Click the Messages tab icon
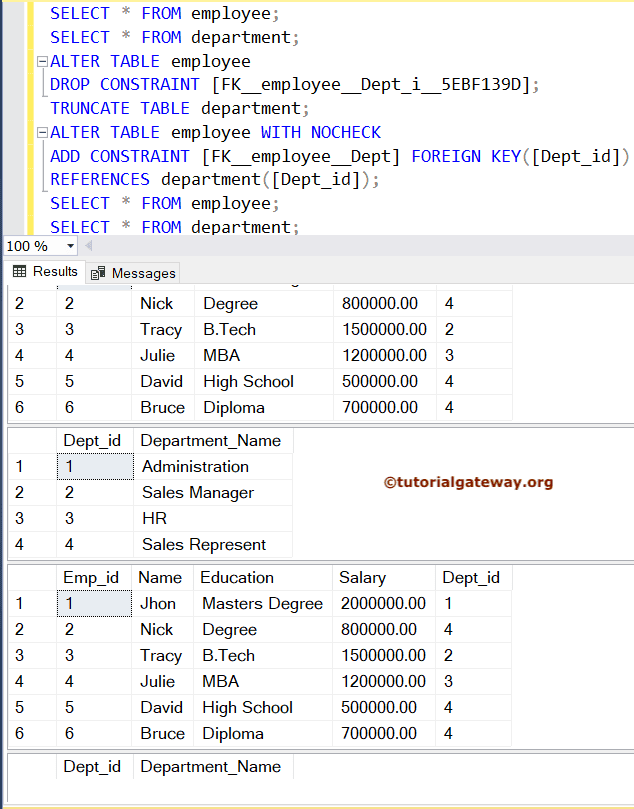The height and width of the screenshot is (809, 634). (98, 273)
